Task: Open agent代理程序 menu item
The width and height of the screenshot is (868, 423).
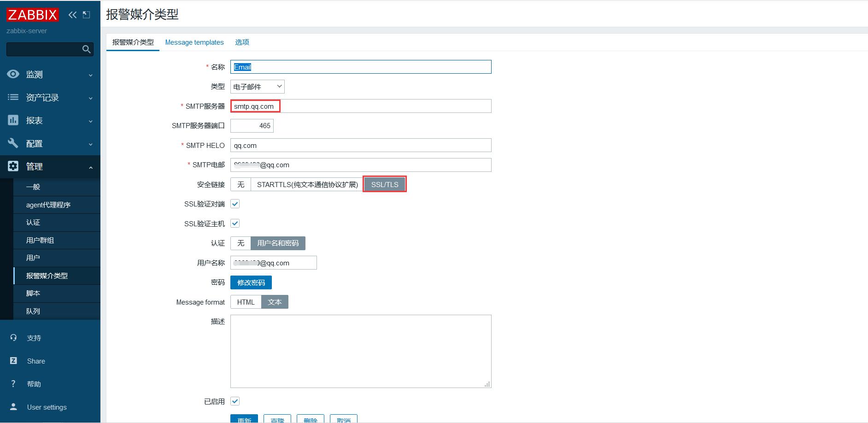Action: coord(57,205)
